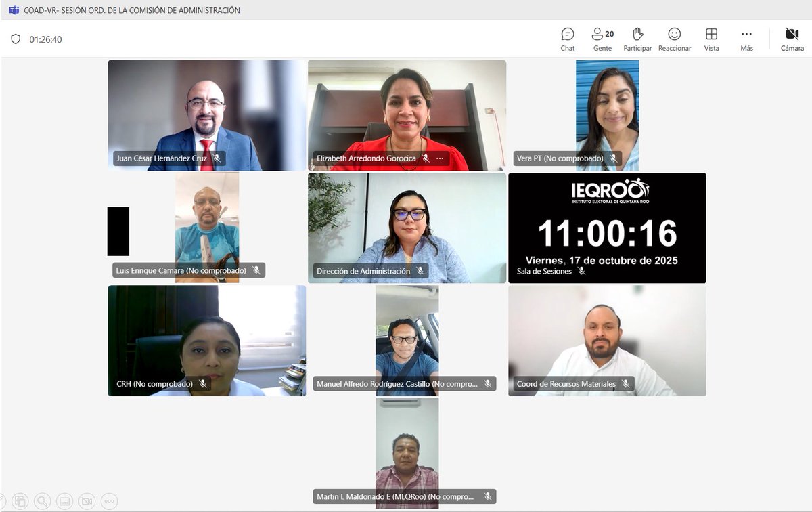Open the three-dot options on Elizabeth Arredondo Gorocica's tile
This screenshot has width=812, height=512.
tap(439, 158)
